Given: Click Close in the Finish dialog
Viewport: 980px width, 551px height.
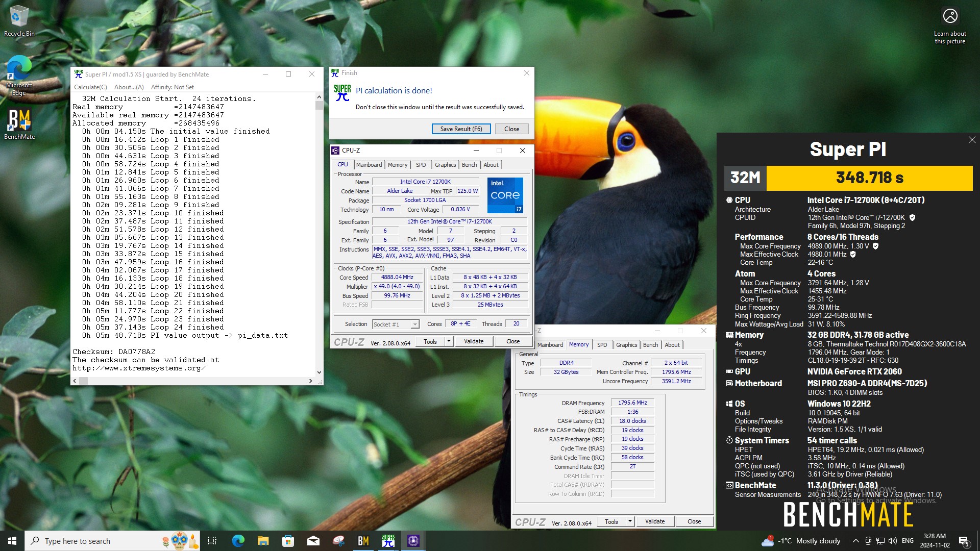Looking at the screenshot, I should [x=511, y=129].
